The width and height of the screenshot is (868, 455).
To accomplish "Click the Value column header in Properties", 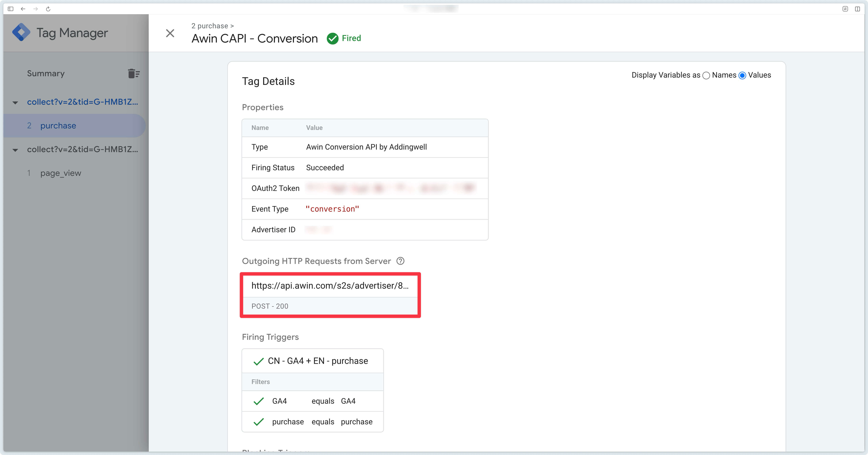I will point(314,128).
